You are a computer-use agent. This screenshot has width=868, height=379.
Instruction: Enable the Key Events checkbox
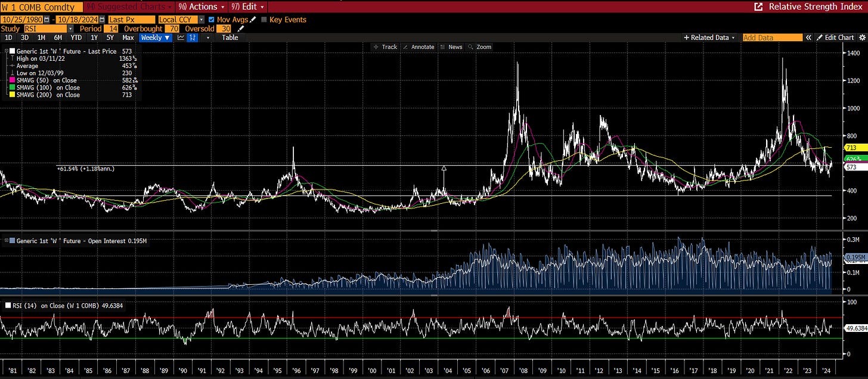click(x=264, y=20)
